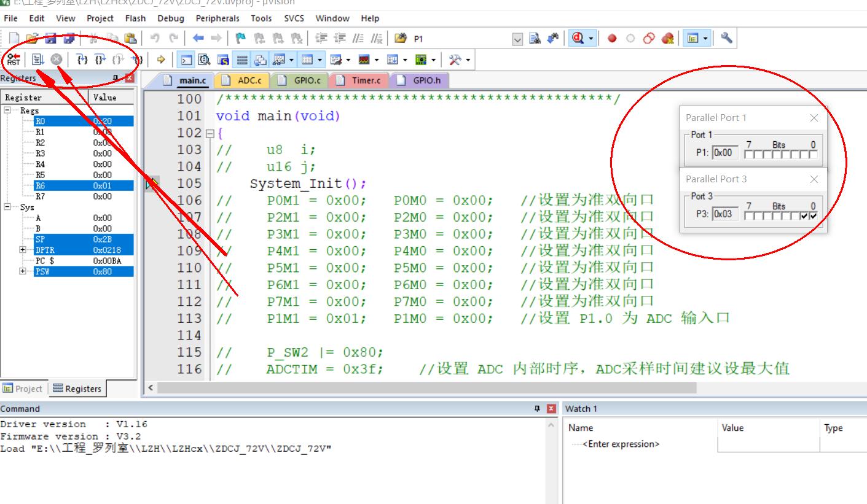Check bit 6 of Port 1
This screenshot has width=867, height=504.
click(x=758, y=155)
